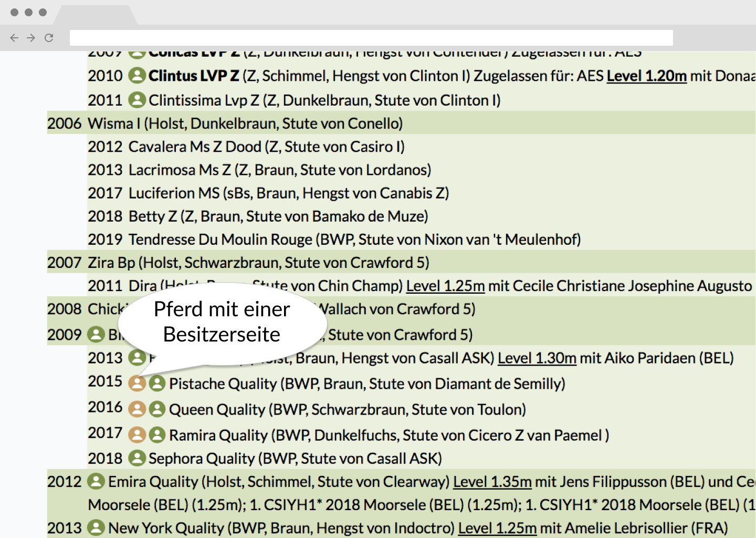The height and width of the screenshot is (538, 756).
Task: Click Ramira Quality horse name
Action: [218, 435]
